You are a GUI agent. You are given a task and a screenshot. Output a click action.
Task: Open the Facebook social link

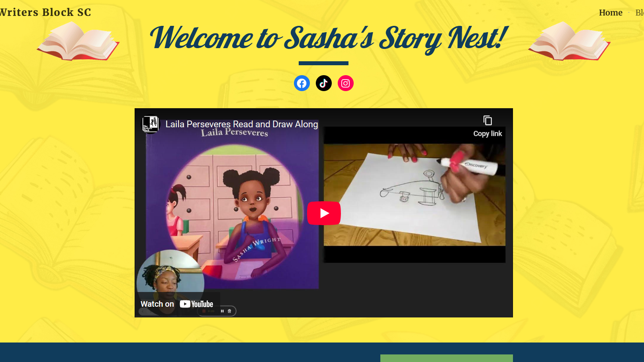(x=301, y=83)
